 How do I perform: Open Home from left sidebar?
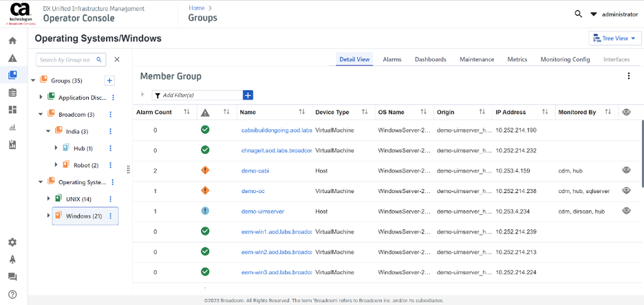[12, 41]
